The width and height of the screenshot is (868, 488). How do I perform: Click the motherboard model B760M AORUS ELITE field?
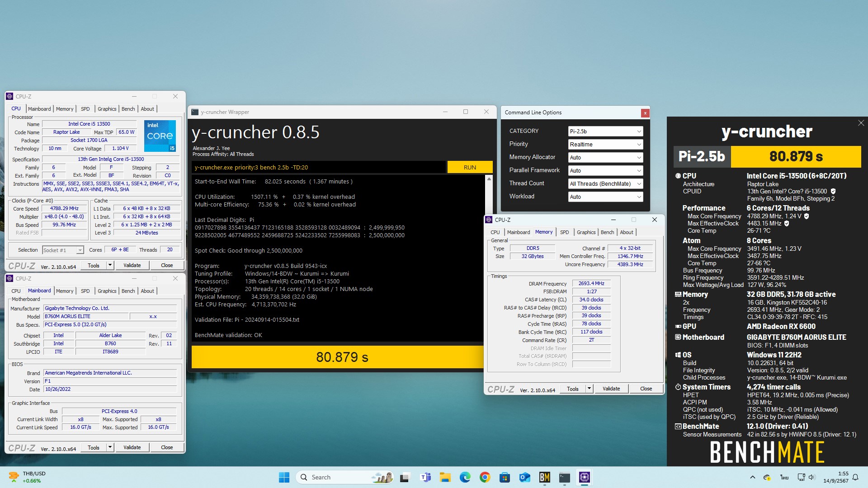coord(86,316)
